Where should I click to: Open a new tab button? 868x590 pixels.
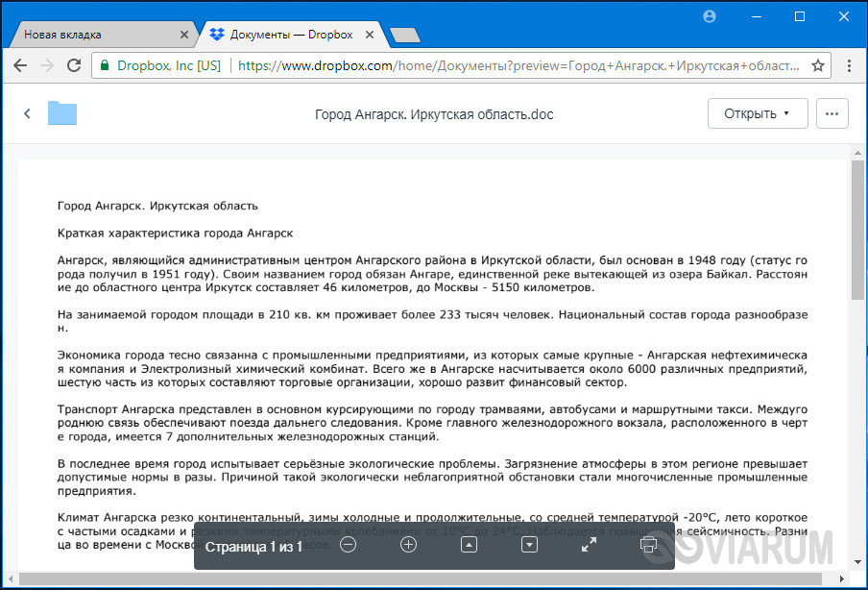point(404,36)
